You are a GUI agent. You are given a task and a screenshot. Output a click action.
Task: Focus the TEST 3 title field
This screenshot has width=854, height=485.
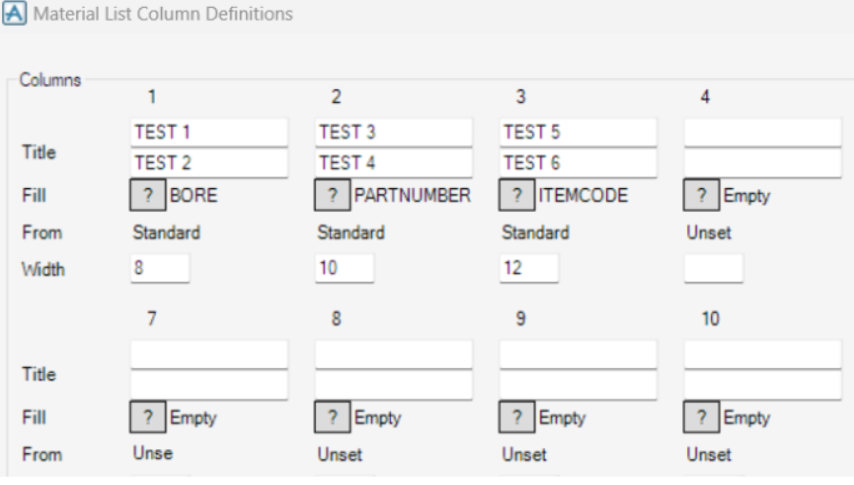393,132
